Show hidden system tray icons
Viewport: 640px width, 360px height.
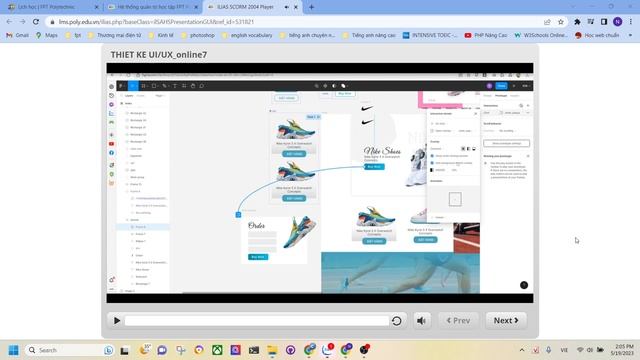pos(522,350)
